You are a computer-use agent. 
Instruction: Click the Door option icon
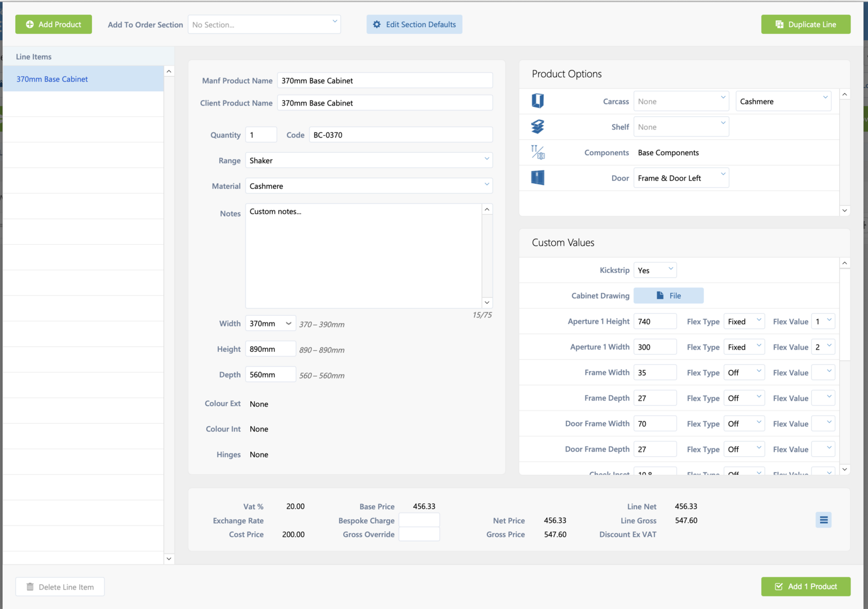(x=538, y=178)
